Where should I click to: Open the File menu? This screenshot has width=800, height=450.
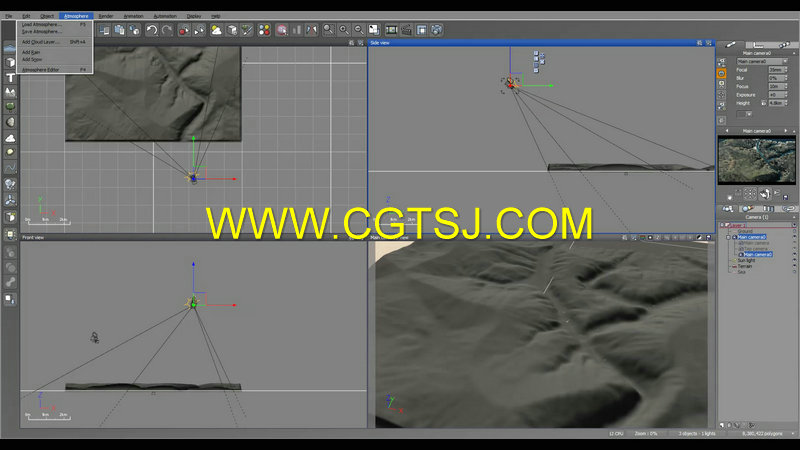pyautogui.click(x=9, y=16)
